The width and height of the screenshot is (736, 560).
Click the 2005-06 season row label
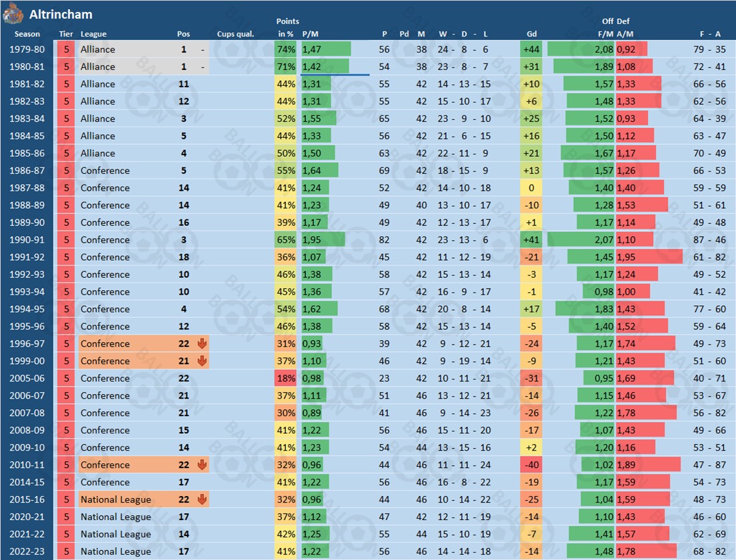click(27, 378)
